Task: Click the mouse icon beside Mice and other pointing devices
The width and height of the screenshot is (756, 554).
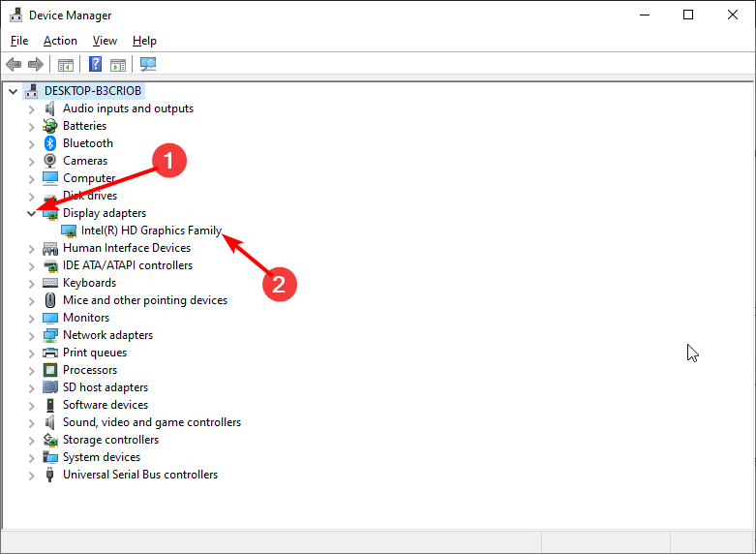Action: click(x=50, y=300)
